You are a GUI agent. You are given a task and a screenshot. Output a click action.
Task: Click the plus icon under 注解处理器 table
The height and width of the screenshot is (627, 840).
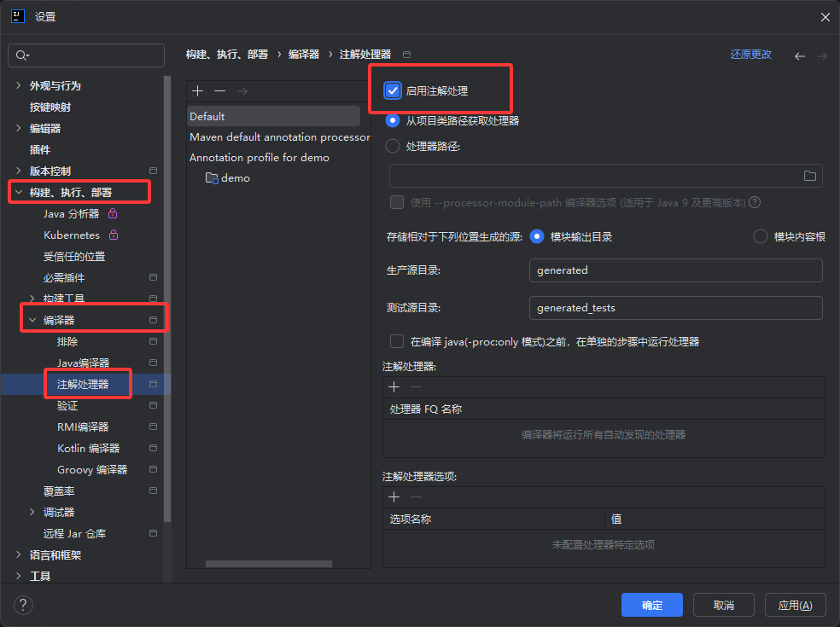click(394, 387)
